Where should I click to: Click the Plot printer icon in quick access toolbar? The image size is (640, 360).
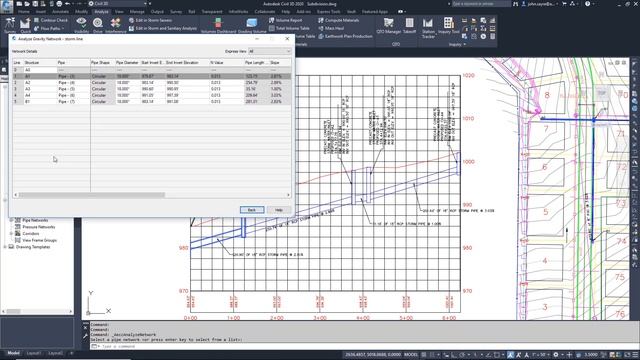(x=60, y=4)
